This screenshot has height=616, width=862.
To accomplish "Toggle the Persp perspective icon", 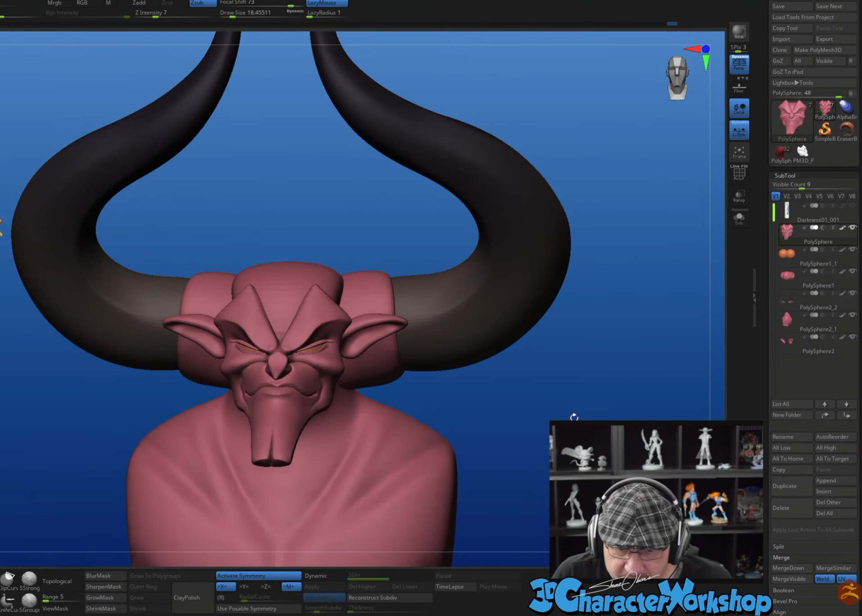I will pos(739,63).
